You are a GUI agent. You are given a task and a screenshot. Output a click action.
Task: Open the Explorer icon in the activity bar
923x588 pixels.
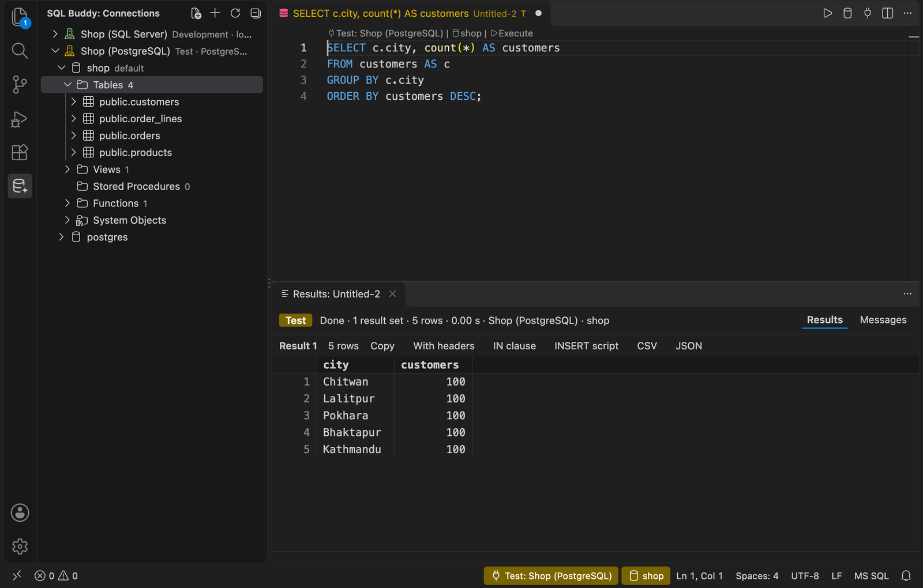20,17
